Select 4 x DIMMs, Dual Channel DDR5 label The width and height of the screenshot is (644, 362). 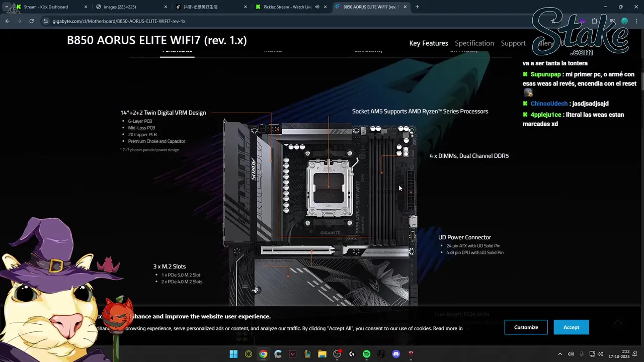pos(469,156)
